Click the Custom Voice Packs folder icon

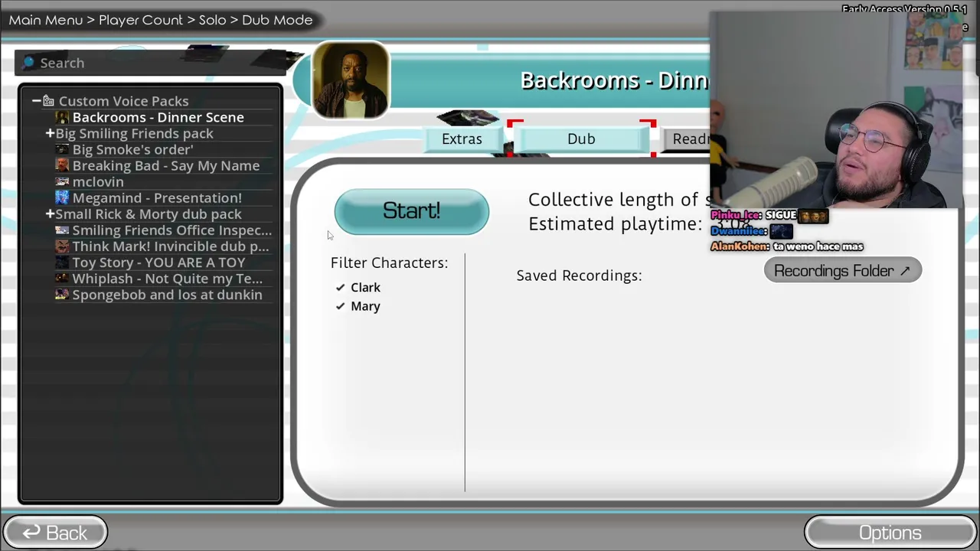[x=48, y=101]
